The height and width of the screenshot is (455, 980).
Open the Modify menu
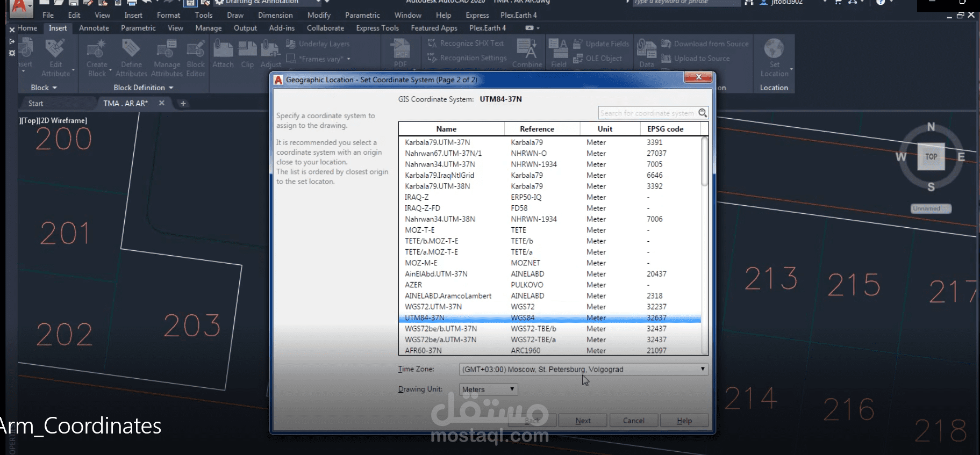[319, 15]
